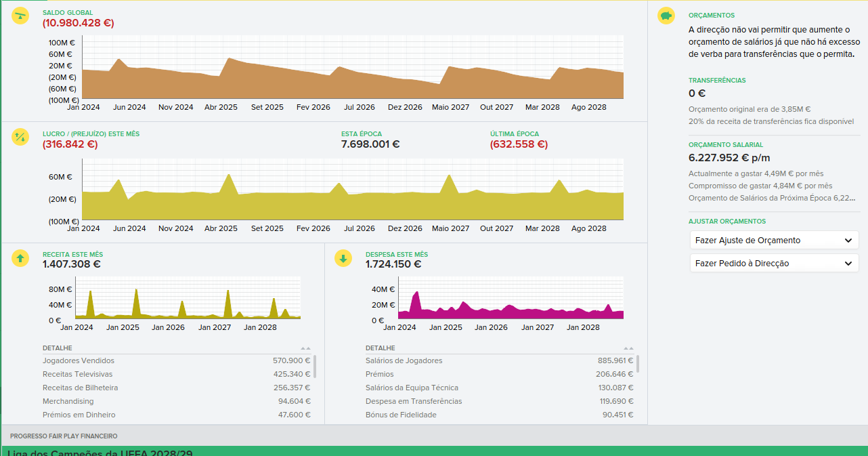Select the Receitas Televisivas row

click(176, 374)
